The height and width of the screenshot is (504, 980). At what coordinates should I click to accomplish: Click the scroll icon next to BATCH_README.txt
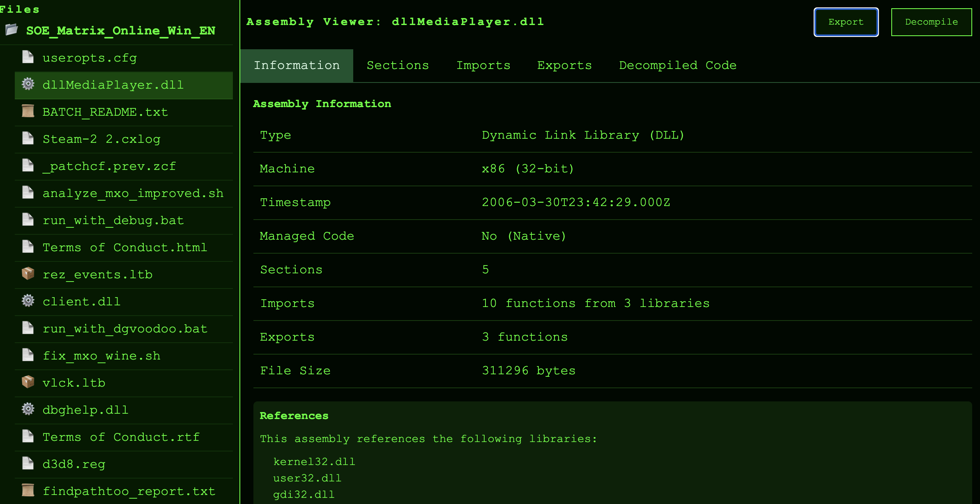[x=28, y=111]
